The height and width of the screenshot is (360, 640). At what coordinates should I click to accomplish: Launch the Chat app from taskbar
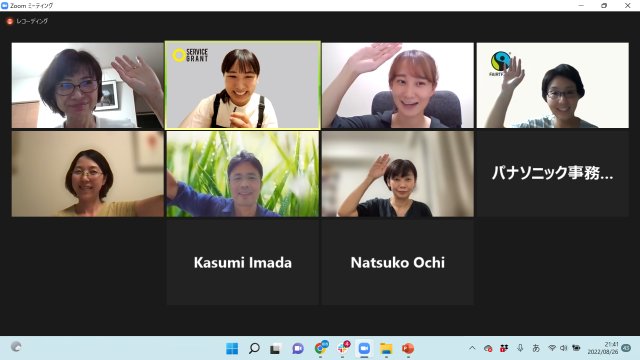(298, 348)
